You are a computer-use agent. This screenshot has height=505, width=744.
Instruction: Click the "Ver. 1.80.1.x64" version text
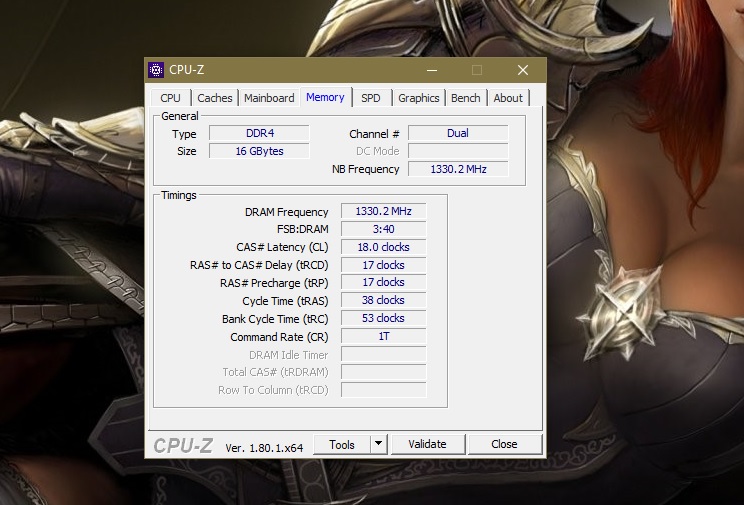point(264,448)
